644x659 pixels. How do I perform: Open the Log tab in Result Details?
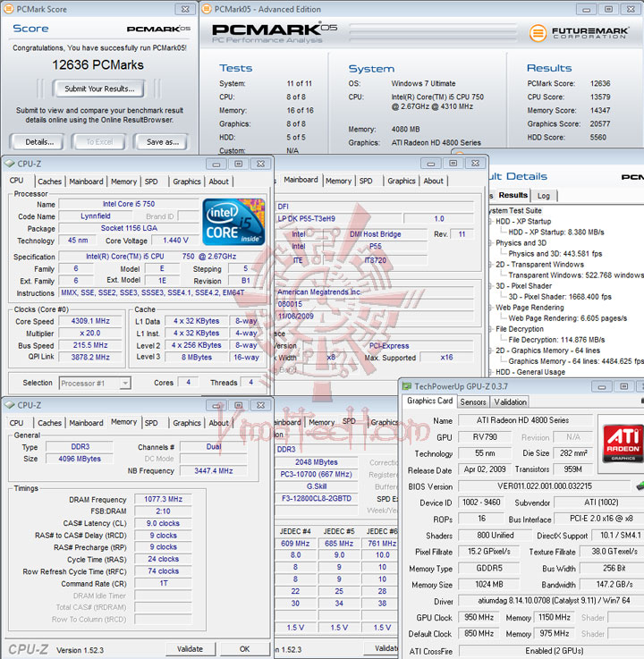pos(544,196)
